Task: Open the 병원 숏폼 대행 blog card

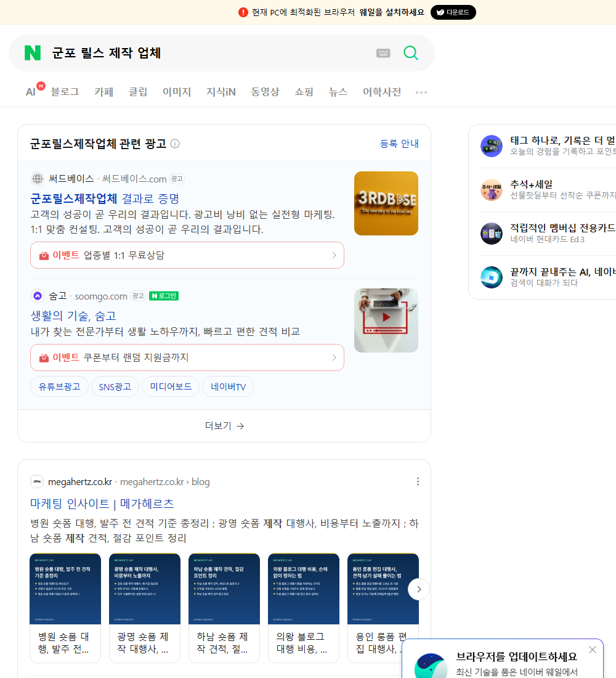Action: pyautogui.click(x=65, y=608)
